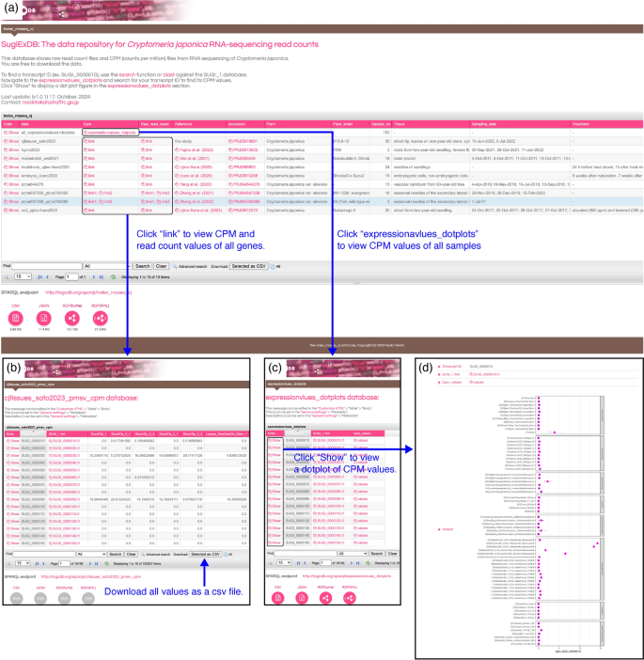Refresh icon in panel (c) pager
644x660 pixels.
point(368,563)
